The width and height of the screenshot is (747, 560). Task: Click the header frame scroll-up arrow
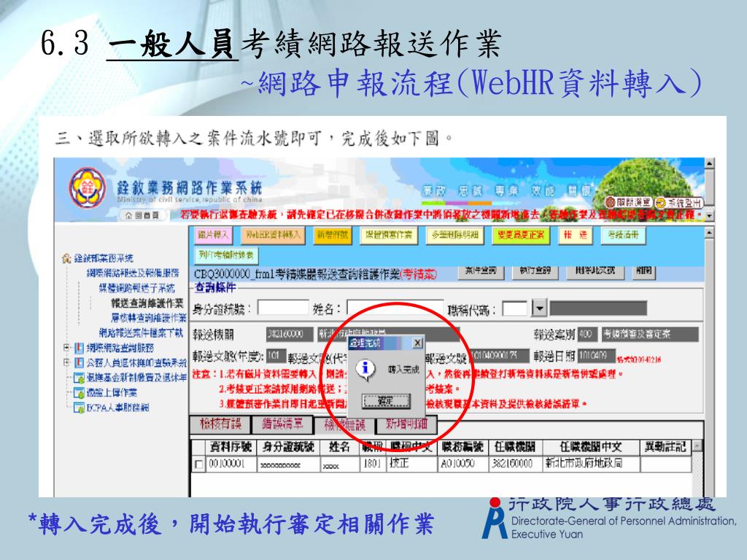click(709, 163)
